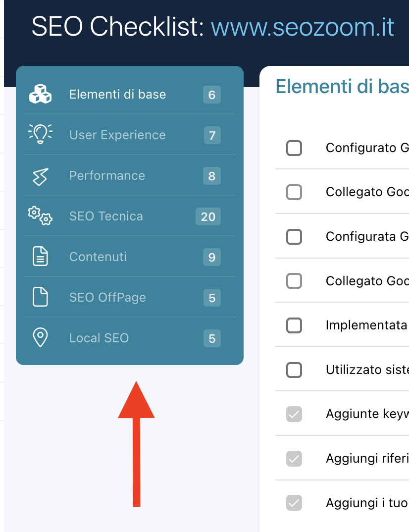
Task: Select the Local SEO label
Action: point(99,338)
